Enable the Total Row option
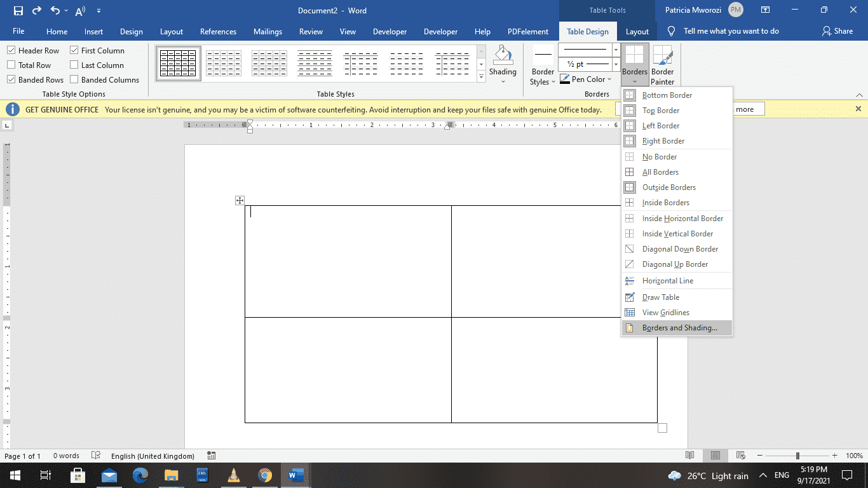Screen dimensions: 868x488 (x=11, y=64)
